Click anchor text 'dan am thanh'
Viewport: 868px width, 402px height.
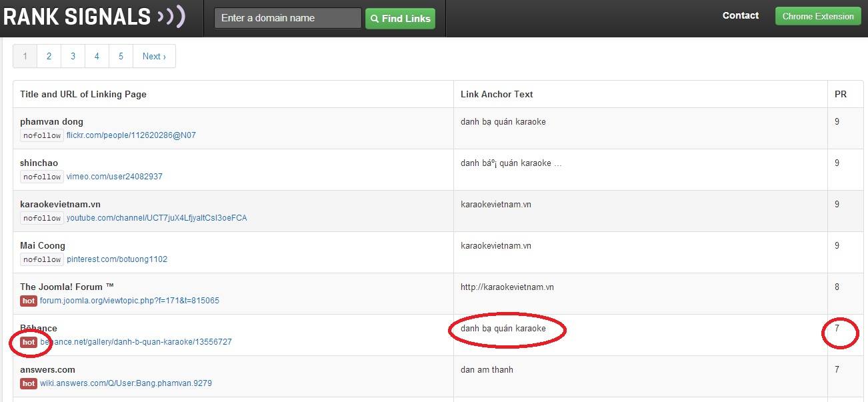click(487, 369)
